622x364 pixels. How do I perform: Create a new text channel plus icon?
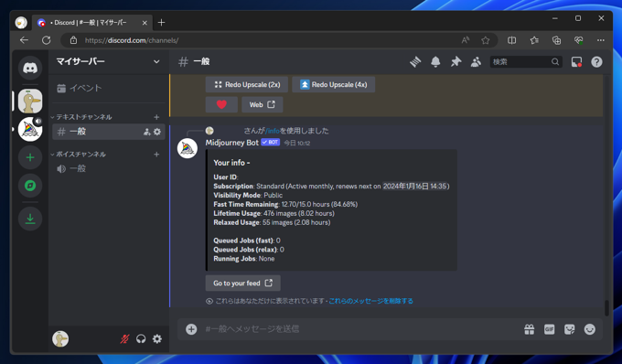(x=156, y=117)
